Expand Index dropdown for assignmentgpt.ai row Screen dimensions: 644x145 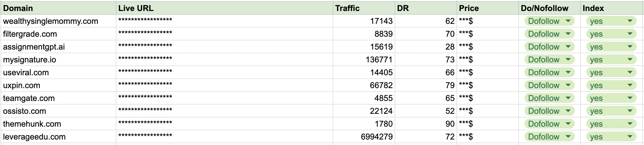point(630,47)
